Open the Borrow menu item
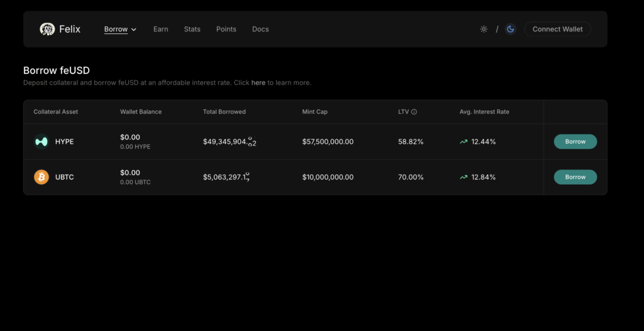Image resolution: width=644 pixels, height=331 pixels. [116, 29]
